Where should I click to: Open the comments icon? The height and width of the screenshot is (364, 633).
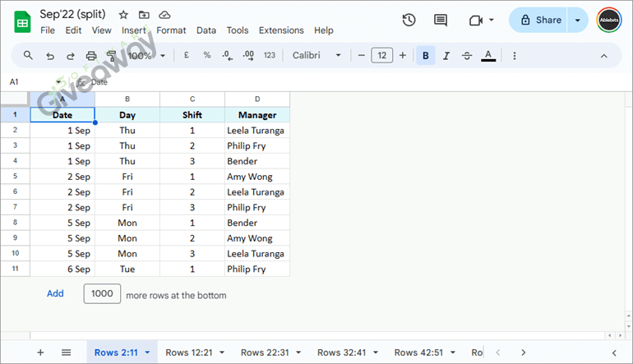(x=441, y=20)
